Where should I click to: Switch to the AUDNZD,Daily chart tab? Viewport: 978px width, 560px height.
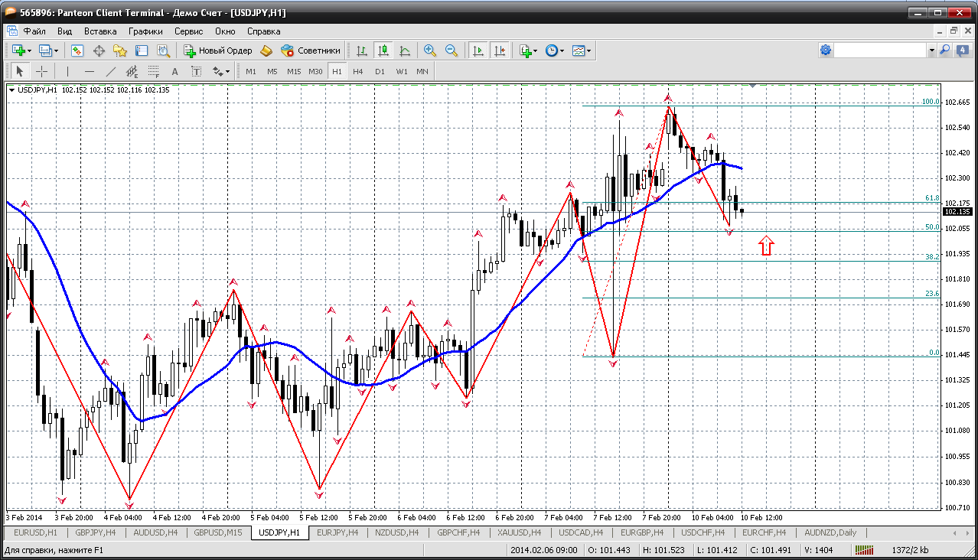(x=830, y=532)
